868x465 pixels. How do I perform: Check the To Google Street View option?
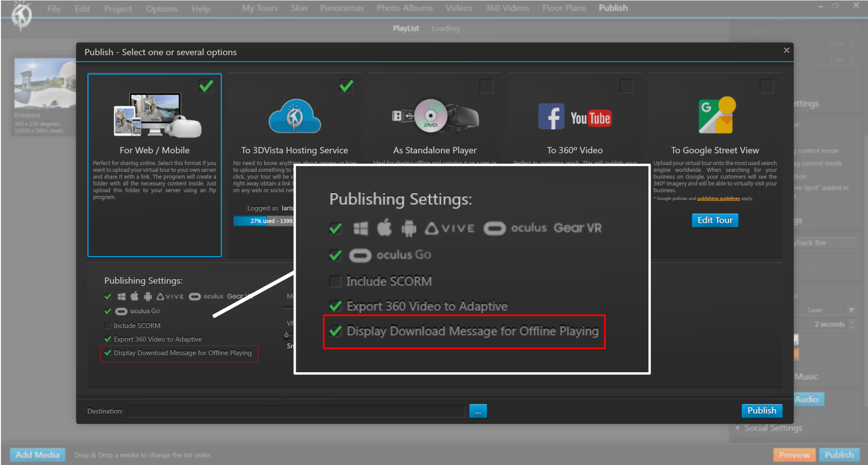767,86
